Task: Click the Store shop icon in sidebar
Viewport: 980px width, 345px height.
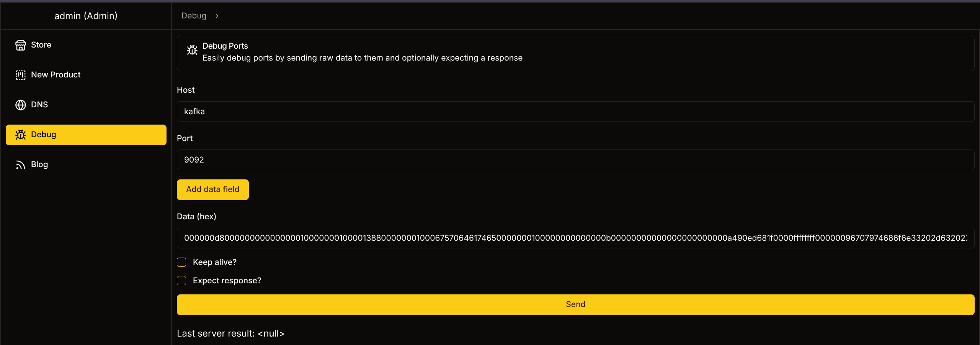Action: (21, 45)
